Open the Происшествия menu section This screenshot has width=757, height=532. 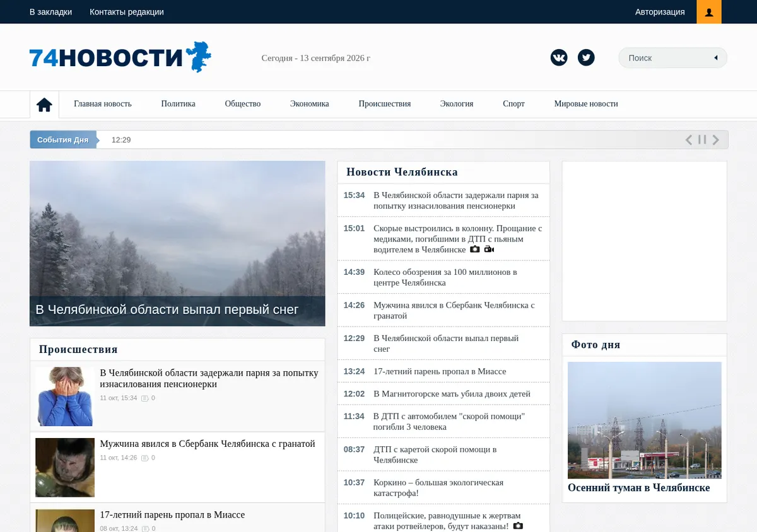pos(384,104)
